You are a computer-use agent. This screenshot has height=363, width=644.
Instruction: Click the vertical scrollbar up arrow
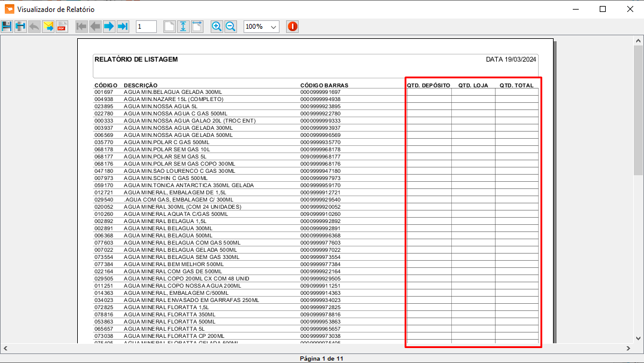tap(638, 41)
